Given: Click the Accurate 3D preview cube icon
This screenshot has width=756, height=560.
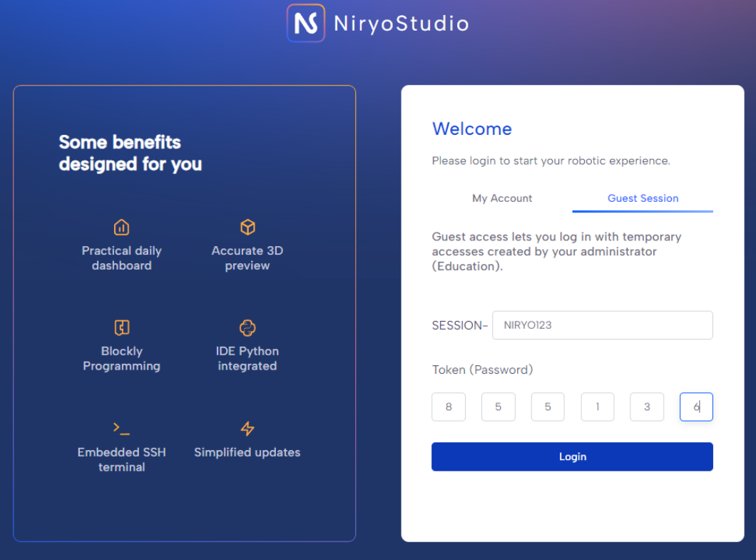Looking at the screenshot, I should click(x=247, y=228).
